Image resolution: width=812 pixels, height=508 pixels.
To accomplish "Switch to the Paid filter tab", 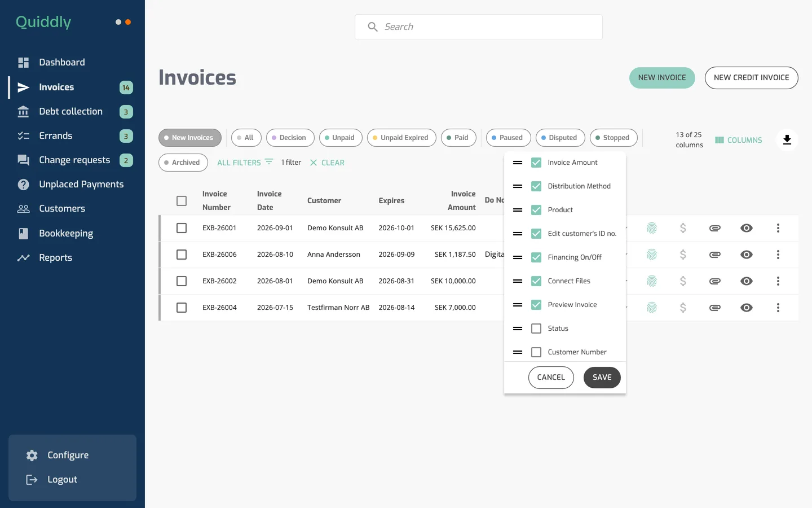I will (x=458, y=138).
